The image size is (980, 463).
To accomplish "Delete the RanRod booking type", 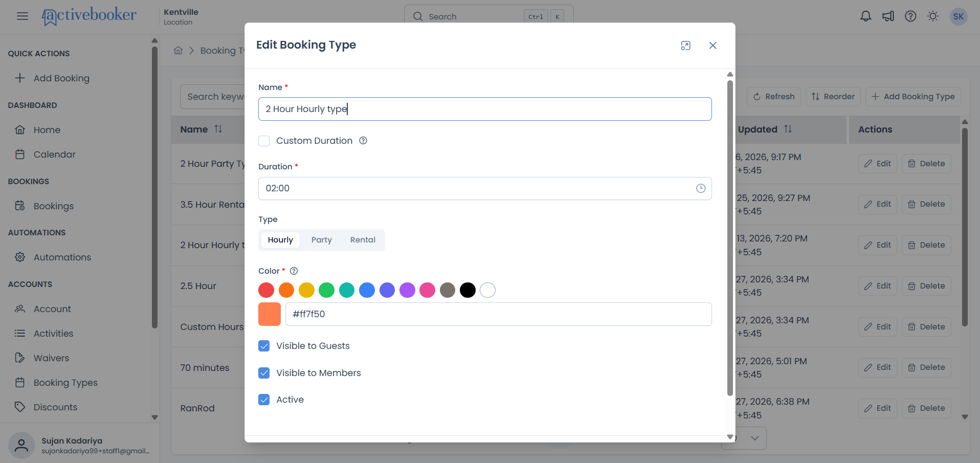I will point(926,408).
